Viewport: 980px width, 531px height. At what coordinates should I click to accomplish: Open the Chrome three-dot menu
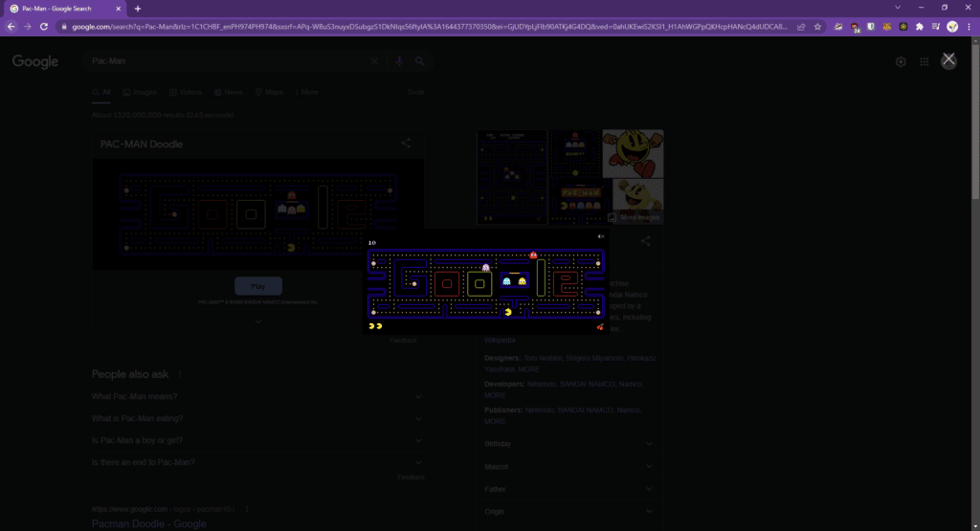point(969,27)
